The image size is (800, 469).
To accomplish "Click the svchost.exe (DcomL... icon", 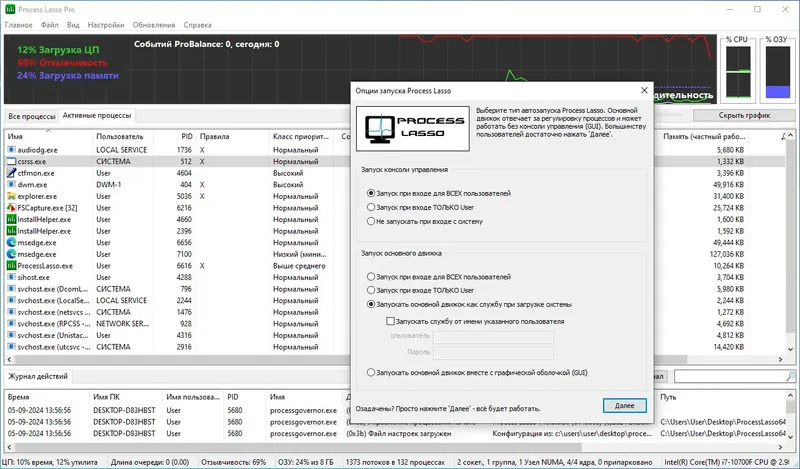I will (11, 289).
